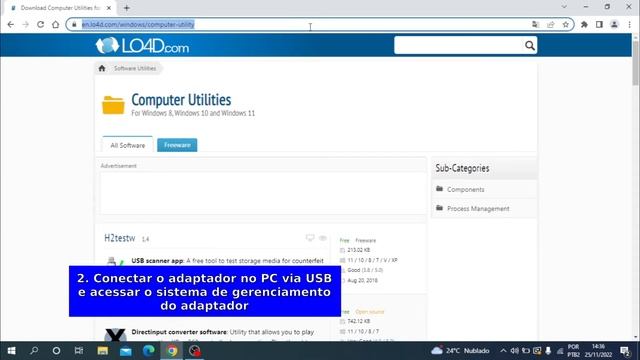Open taskbar search magnifier
Viewport: 640px width, 360px height.
(x=34, y=351)
